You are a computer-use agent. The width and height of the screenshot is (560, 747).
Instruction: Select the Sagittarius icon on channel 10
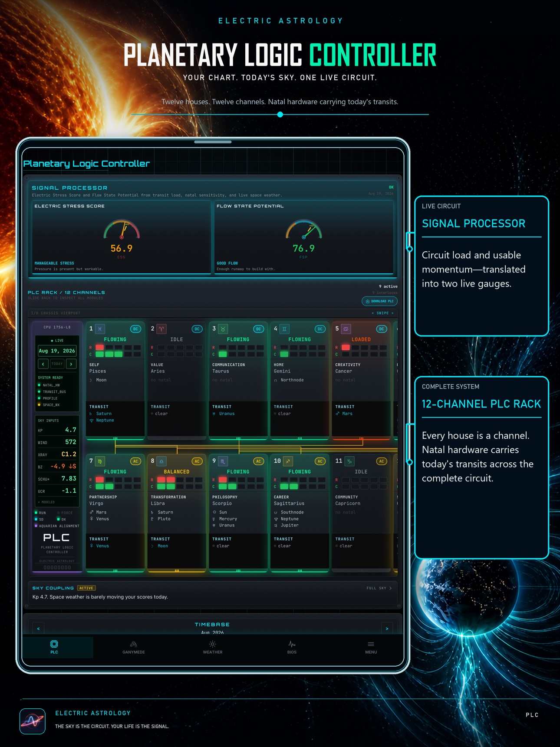click(288, 461)
